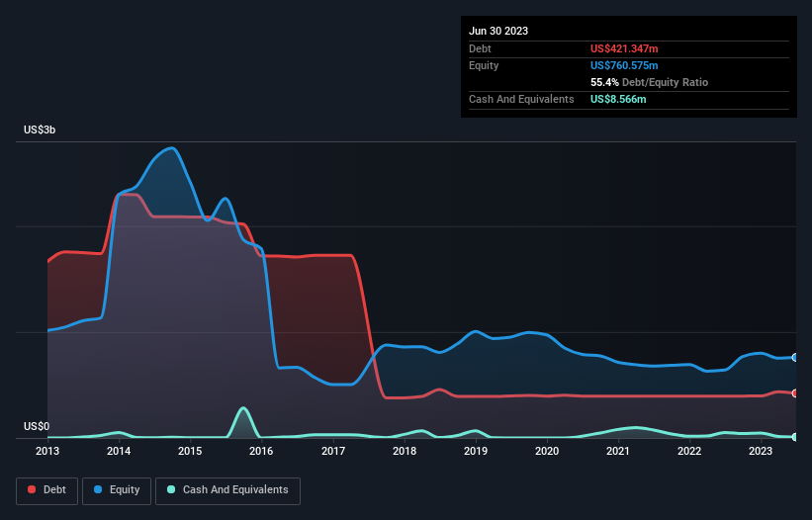Click the 2022 x-axis label
This screenshot has height=520, width=812.
pyautogui.click(x=689, y=451)
